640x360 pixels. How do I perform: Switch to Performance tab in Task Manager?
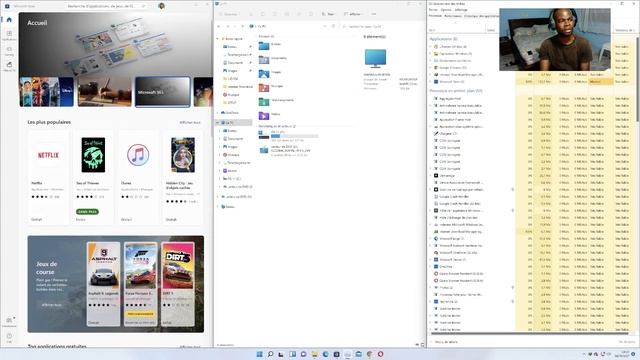click(453, 16)
